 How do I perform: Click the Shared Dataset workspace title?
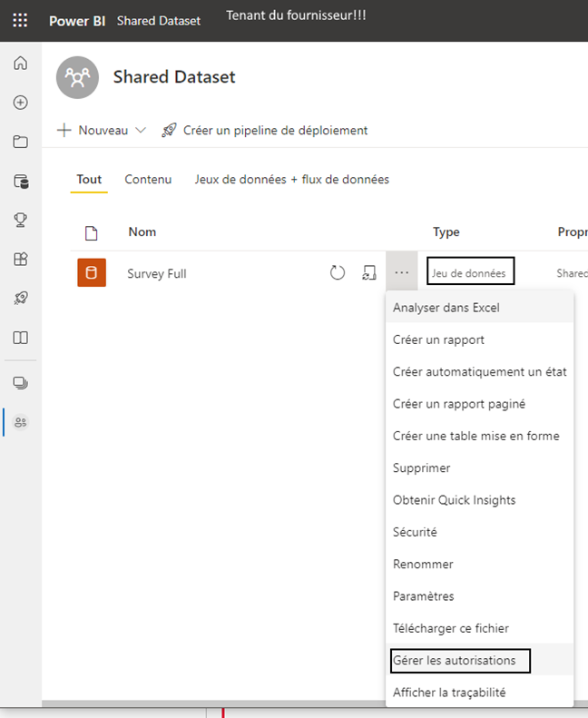click(x=174, y=77)
